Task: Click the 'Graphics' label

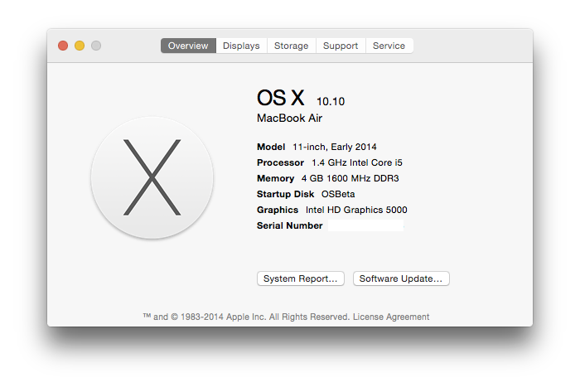Action: (278, 210)
